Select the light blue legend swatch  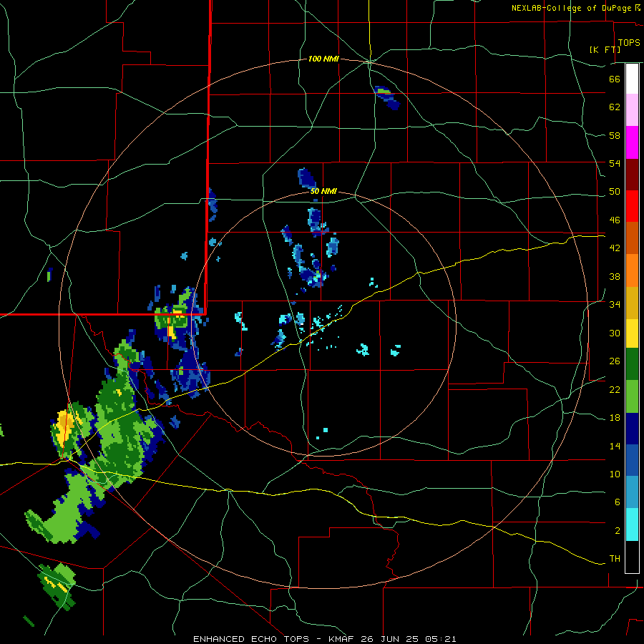point(632,492)
